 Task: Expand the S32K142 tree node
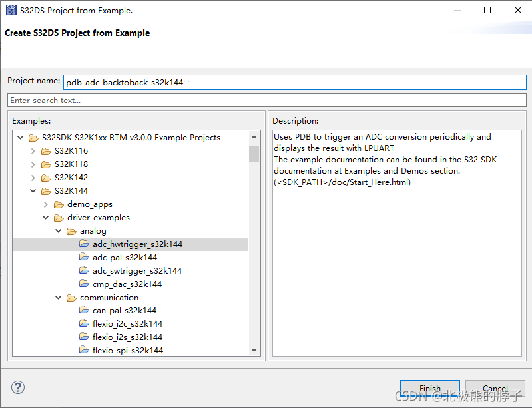[x=33, y=178]
